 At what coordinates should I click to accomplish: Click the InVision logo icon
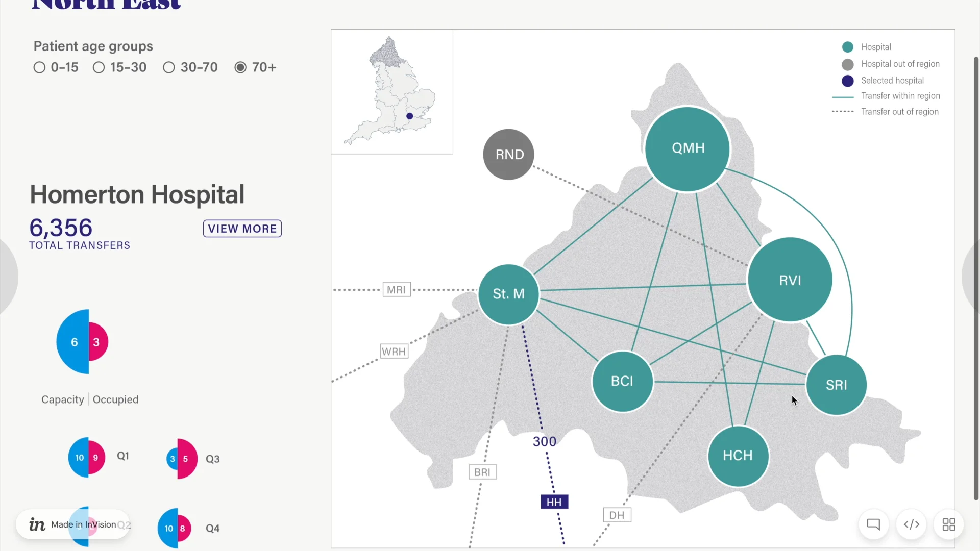point(36,524)
